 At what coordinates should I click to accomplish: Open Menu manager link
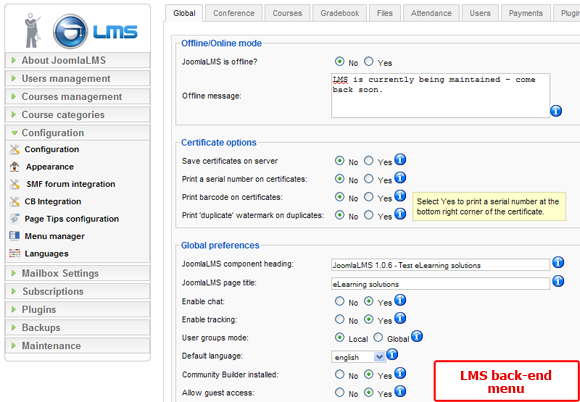55,236
